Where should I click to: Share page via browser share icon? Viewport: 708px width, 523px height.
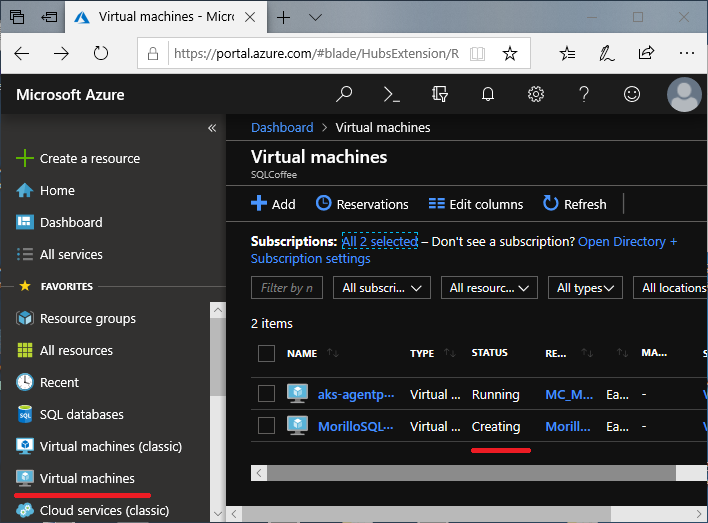(646, 53)
